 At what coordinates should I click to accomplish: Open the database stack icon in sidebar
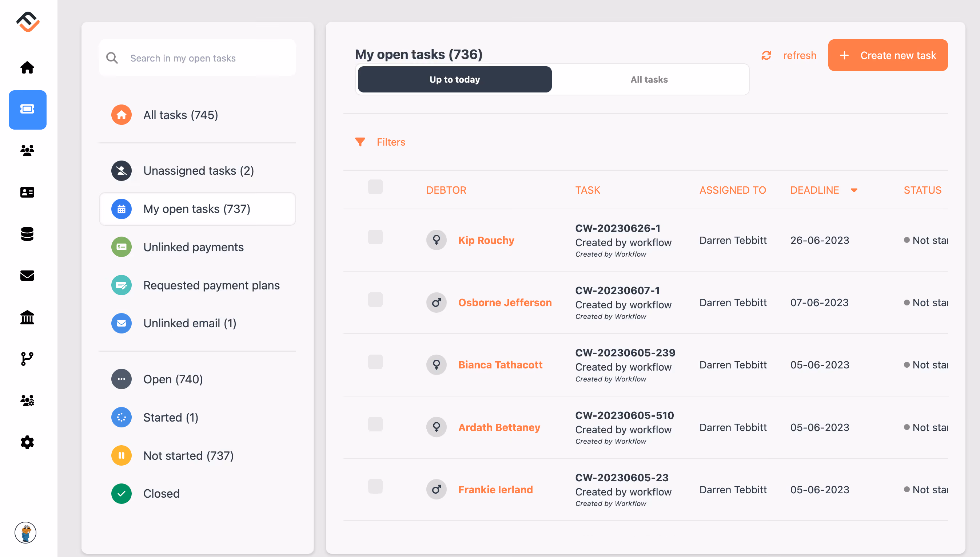(27, 234)
